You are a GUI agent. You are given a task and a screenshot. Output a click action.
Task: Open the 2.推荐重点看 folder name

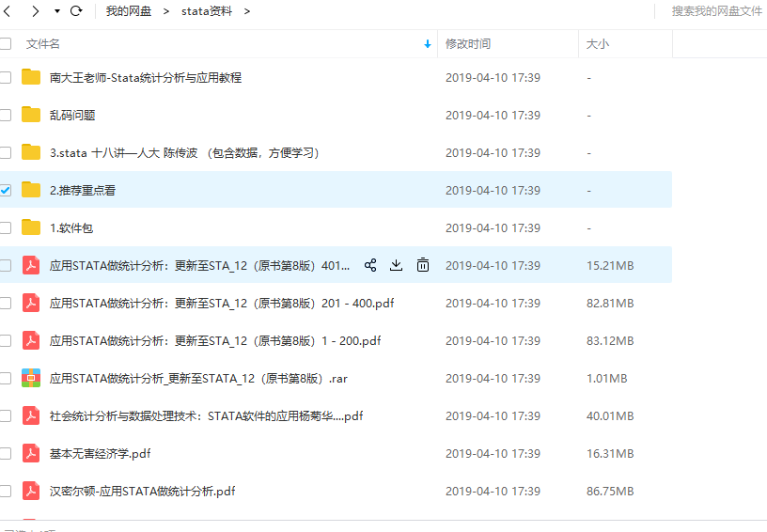(x=83, y=191)
